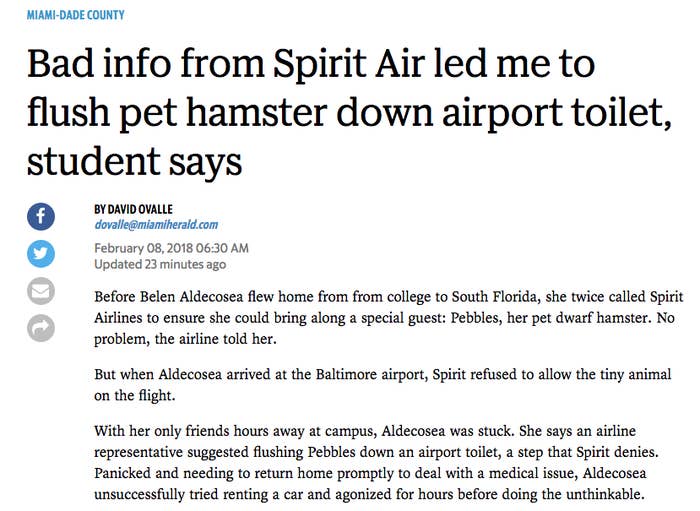Select the By David Ovalle byline
This screenshot has width=700, height=511.
tap(133, 209)
